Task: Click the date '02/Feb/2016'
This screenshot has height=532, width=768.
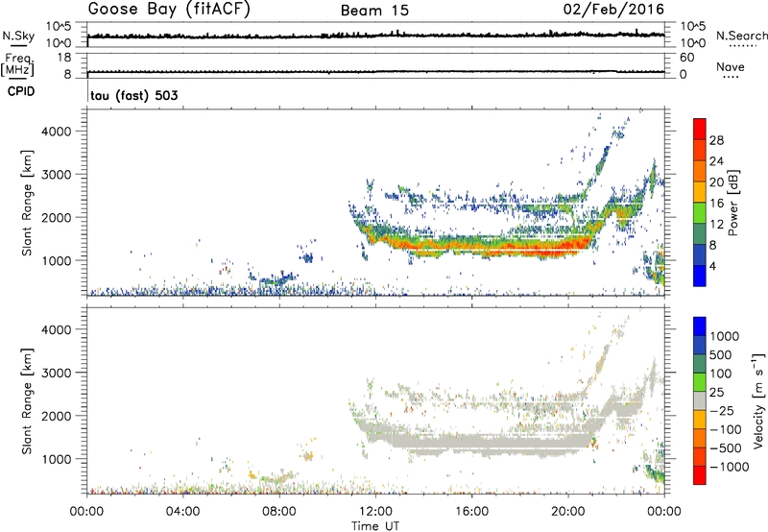Action: [613, 10]
